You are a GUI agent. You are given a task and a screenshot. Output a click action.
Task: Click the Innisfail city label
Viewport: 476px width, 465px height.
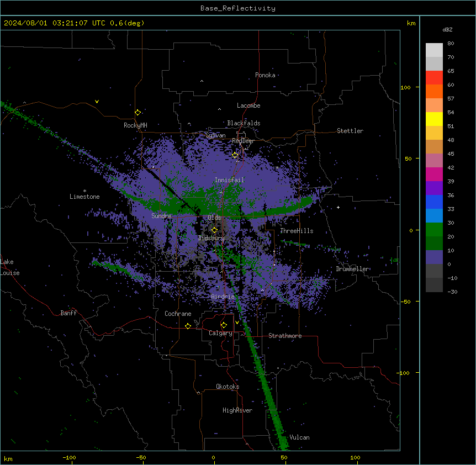229,180
